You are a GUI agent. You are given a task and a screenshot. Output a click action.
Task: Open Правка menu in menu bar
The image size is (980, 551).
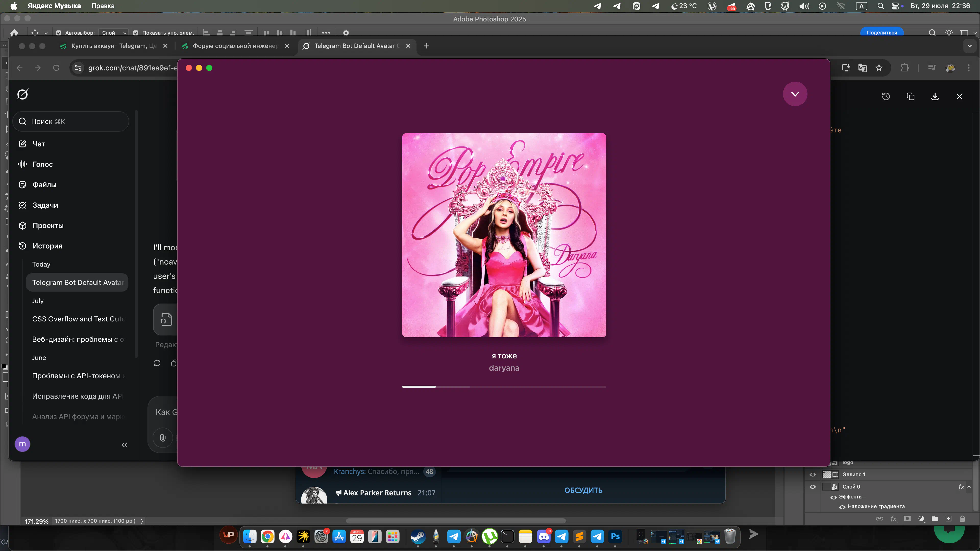[x=103, y=6]
